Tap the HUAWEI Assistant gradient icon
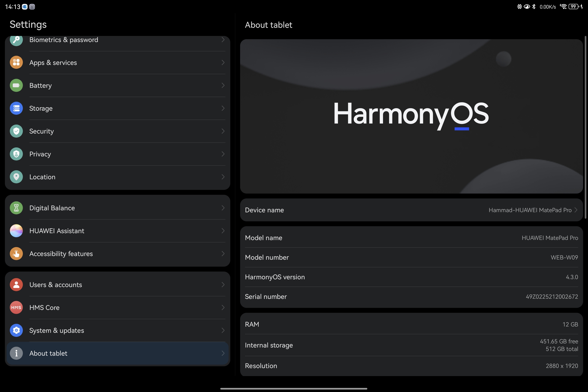Image resolution: width=588 pixels, height=392 pixels. tap(16, 231)
